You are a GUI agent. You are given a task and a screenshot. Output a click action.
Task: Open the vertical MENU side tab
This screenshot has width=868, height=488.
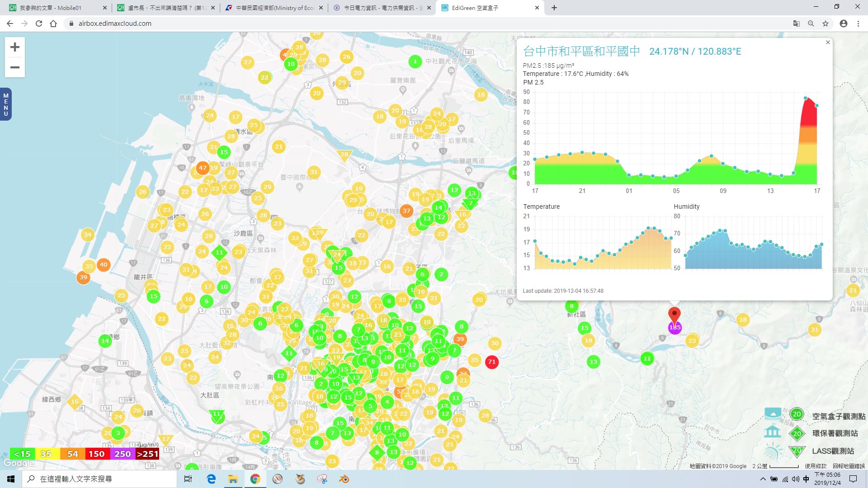(6, 104)
